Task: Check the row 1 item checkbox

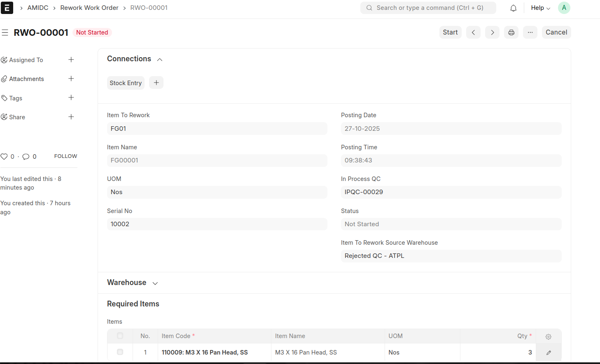Action: pos(120,352)
